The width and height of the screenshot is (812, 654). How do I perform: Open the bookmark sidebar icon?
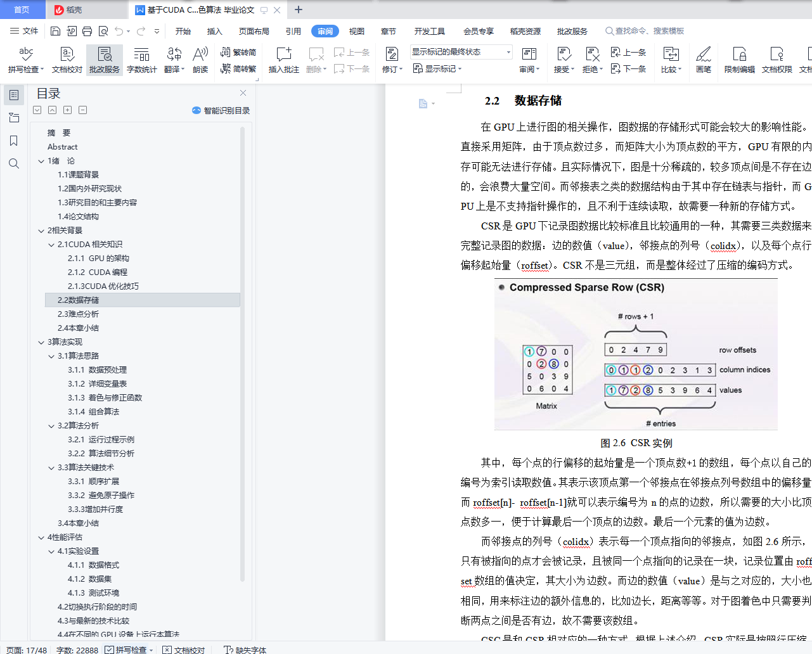point(14,141)
